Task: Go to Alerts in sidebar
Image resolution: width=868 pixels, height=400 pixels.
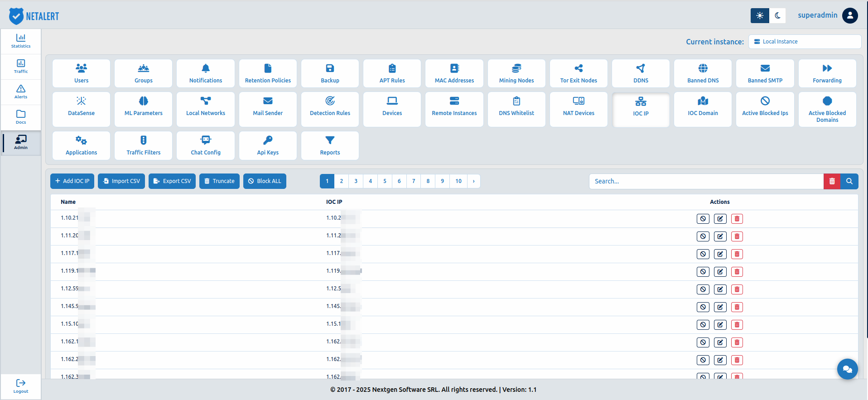Action: tap(21, 92)
